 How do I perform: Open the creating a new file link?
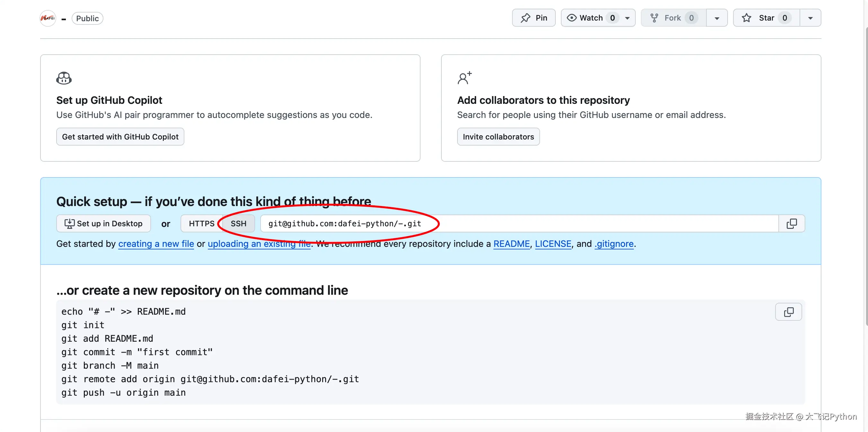pyautogui.click(x=156, y=244)
